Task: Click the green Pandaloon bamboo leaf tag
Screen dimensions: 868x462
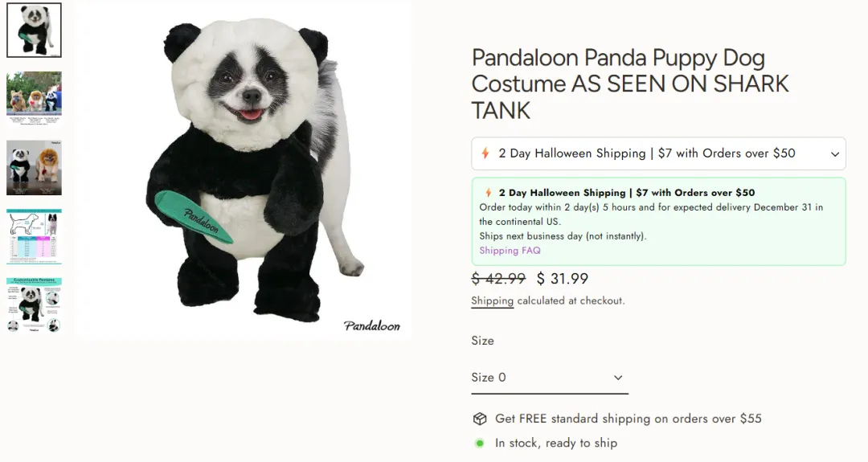Action: pyautogui.click(x=193, y=216)
